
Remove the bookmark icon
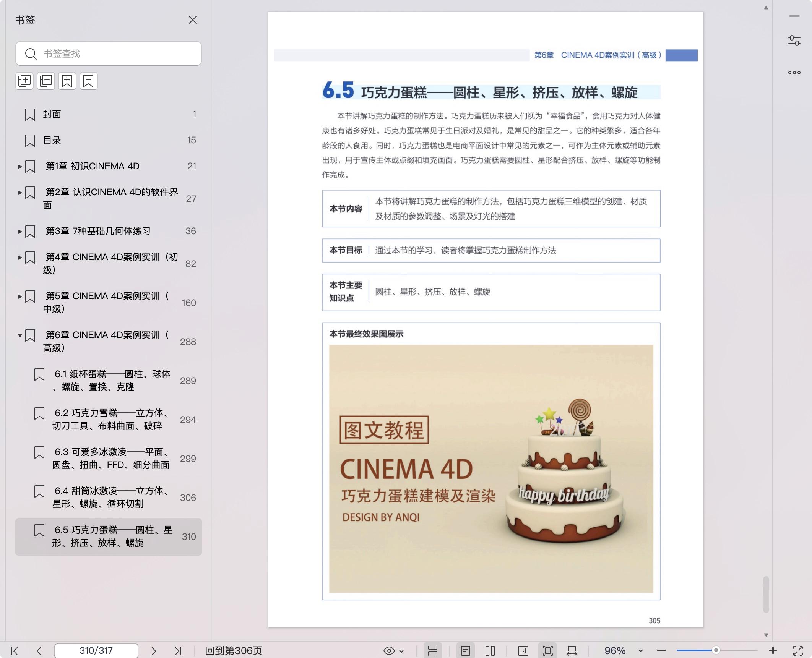pos(89,81)
